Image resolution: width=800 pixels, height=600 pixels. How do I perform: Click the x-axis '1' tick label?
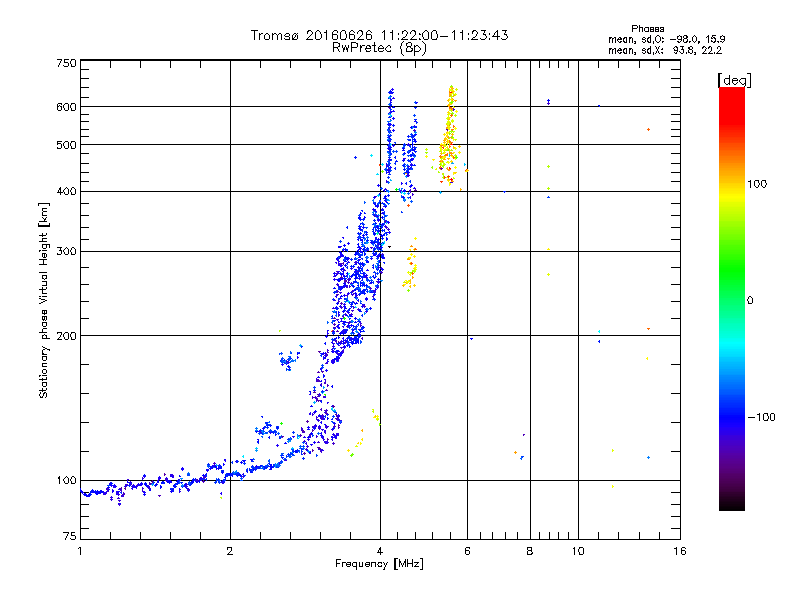(80, 551)
